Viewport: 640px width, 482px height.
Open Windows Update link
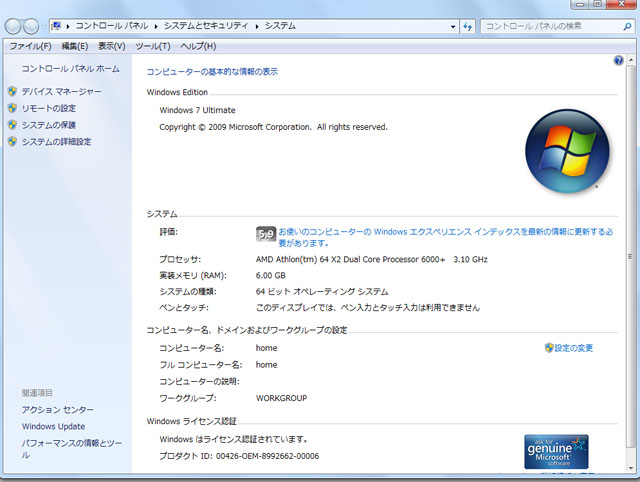[x=53, y=426]
